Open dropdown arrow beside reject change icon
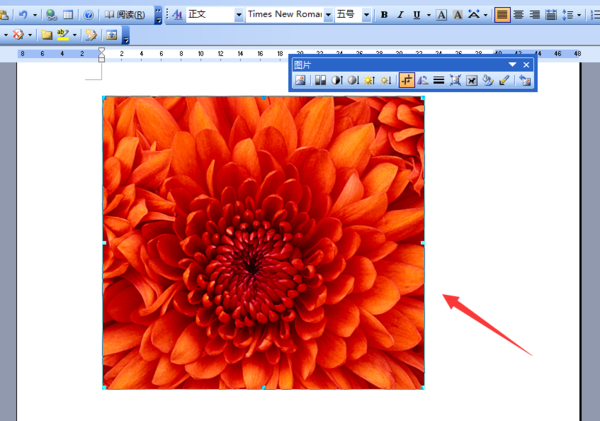Viewport: 600px width, 421px height. [30, 35]
